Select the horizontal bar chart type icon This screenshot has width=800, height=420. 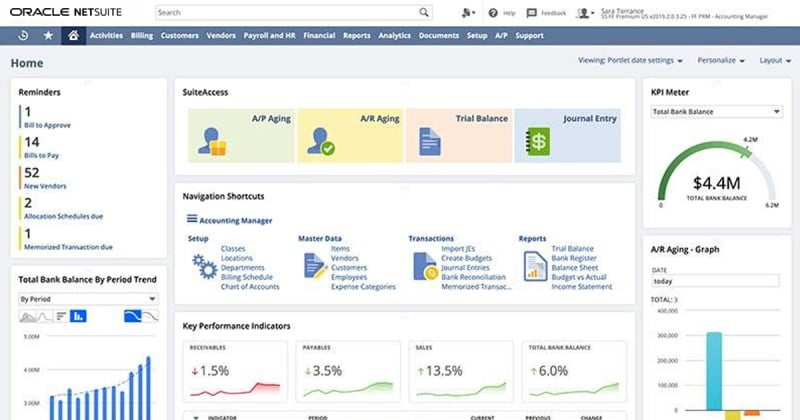[61, 316]
